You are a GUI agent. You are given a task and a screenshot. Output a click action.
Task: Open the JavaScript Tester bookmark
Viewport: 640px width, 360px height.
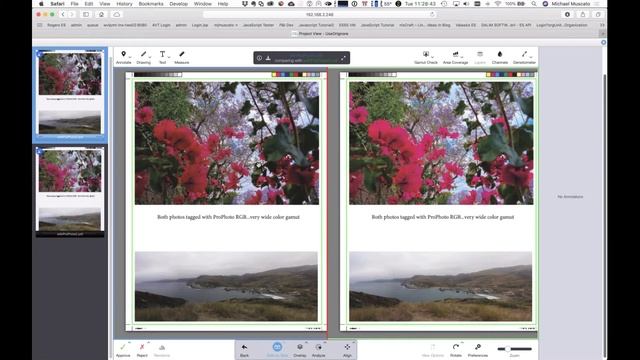258,25
